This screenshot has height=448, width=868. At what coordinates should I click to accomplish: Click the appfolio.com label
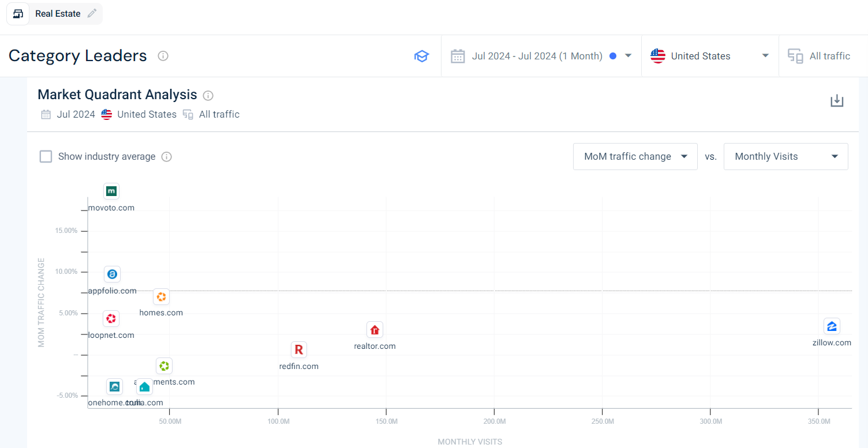[x=113, y=291]
